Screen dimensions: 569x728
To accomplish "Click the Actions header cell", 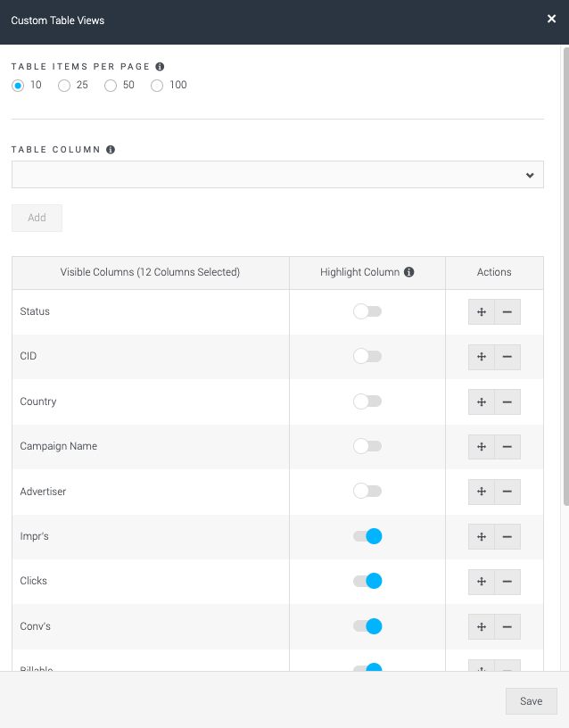I will [494, 272].
